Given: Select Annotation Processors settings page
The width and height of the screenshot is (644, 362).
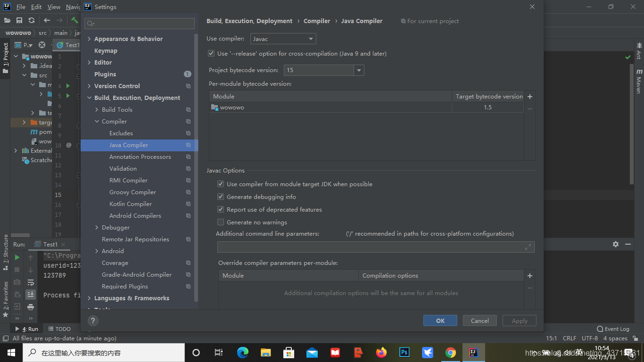Looking at the screenshot, I should point(140,157).
